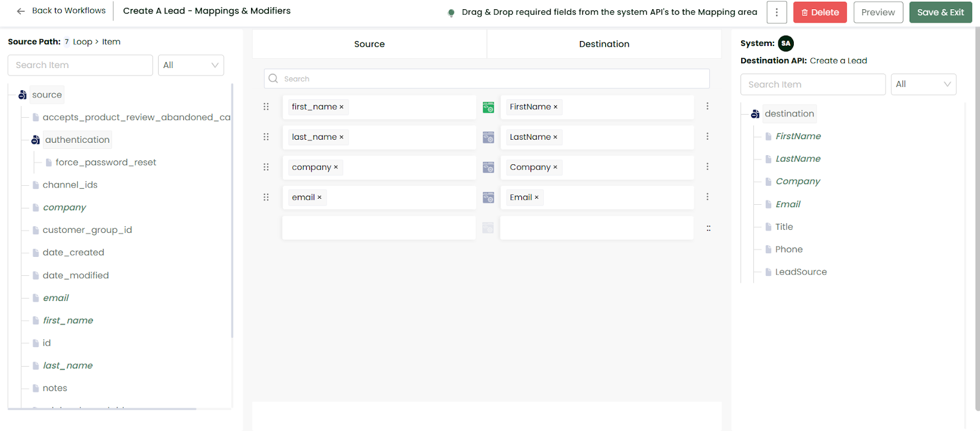Grab drag handle of company row
980x431 pixels.
pos(266,167)
